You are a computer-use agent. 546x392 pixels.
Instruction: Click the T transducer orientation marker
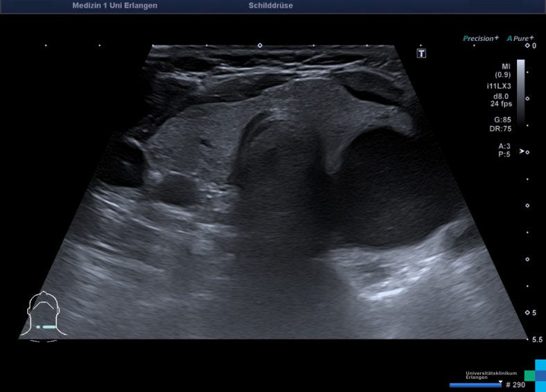[421, 53]
